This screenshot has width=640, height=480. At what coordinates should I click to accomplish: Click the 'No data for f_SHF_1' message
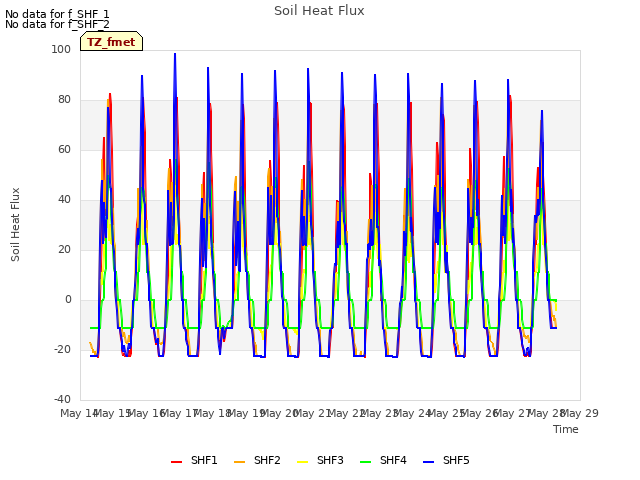coord(57,14)
